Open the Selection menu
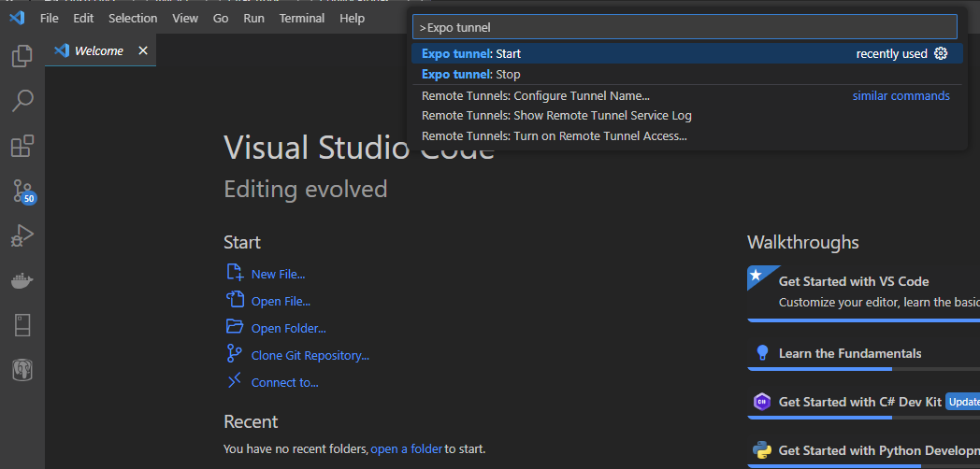The image size is (980, 469). coord(133,18)
